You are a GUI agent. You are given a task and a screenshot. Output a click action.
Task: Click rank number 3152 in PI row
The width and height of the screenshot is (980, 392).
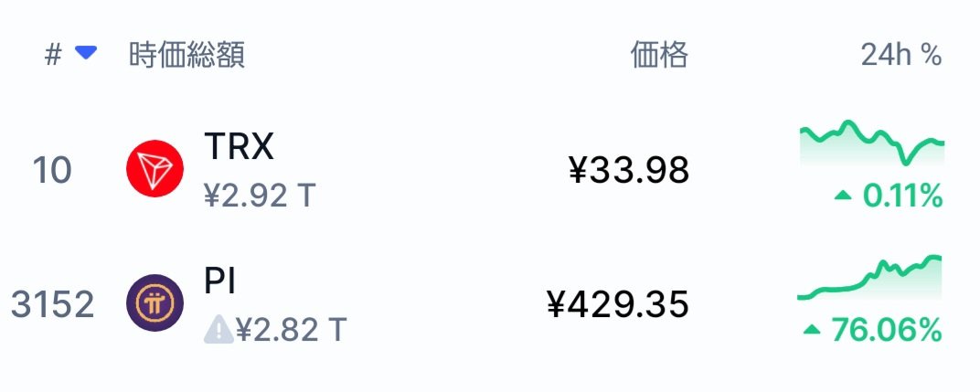52,304
